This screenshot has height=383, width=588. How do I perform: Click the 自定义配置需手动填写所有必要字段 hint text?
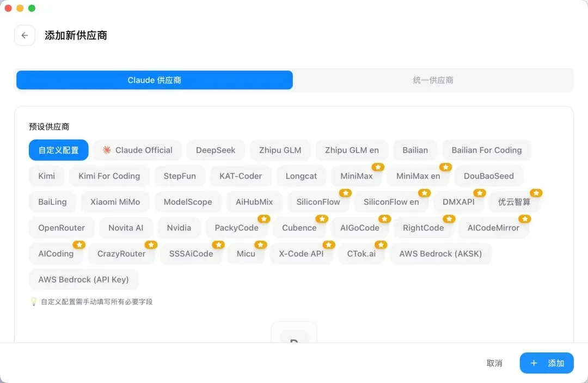tap(97, 302)
